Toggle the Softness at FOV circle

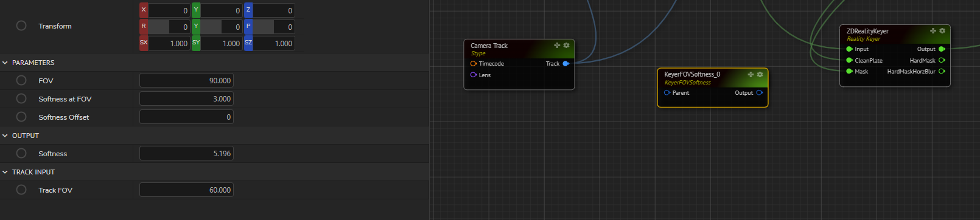coord(21,98)
